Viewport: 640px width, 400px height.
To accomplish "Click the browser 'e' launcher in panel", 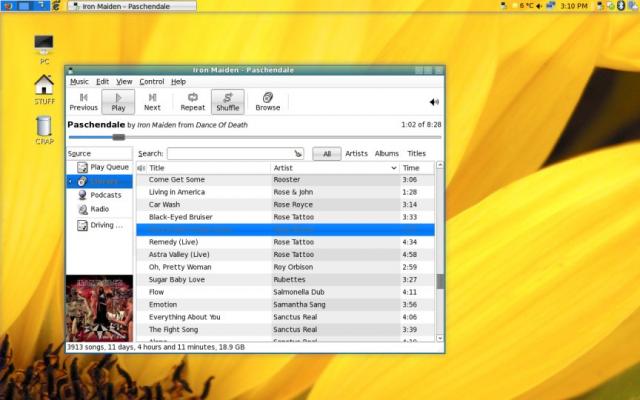I will [57, 6].
